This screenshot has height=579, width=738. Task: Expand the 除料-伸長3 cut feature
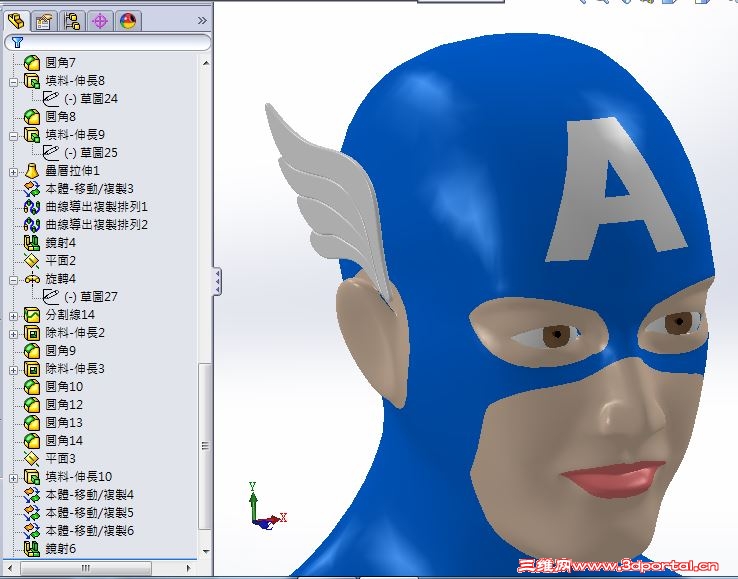pos(14,370)
